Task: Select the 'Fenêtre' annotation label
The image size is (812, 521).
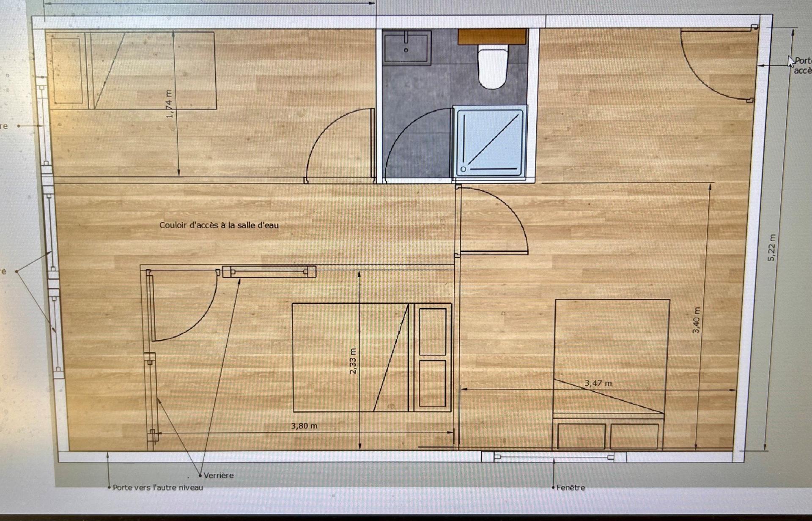Action: click(x=571, y=488)
